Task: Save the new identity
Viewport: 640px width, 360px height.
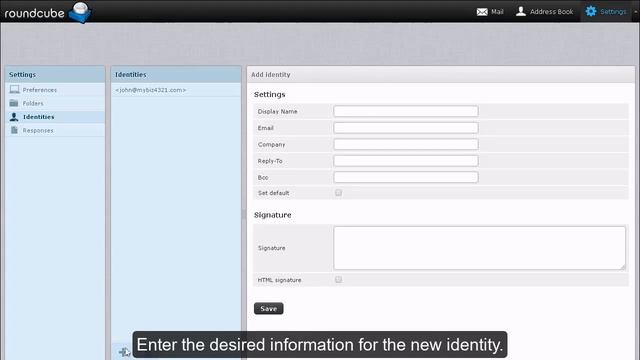Action: coord(269,309)
